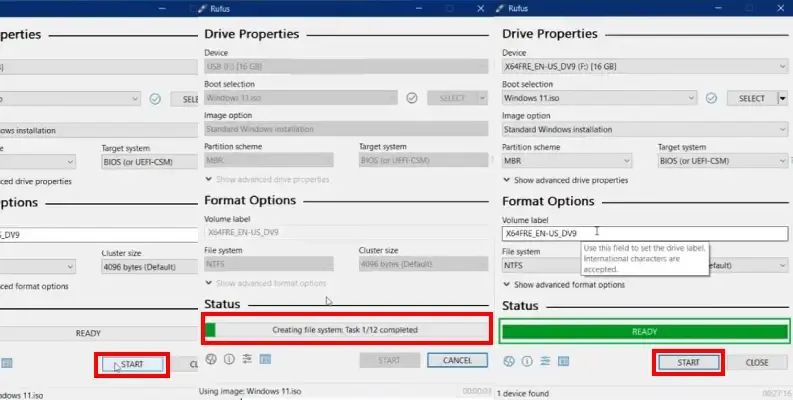The height and width of the screenshot is (400, 793).
Task: Open language globe icon in rightmost Rufus window
Action: pyautogui.click(x=509, y=361)
